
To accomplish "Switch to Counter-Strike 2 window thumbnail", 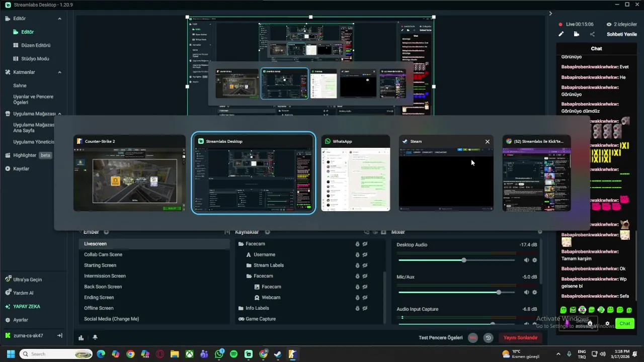I will [x=129, y=173].
